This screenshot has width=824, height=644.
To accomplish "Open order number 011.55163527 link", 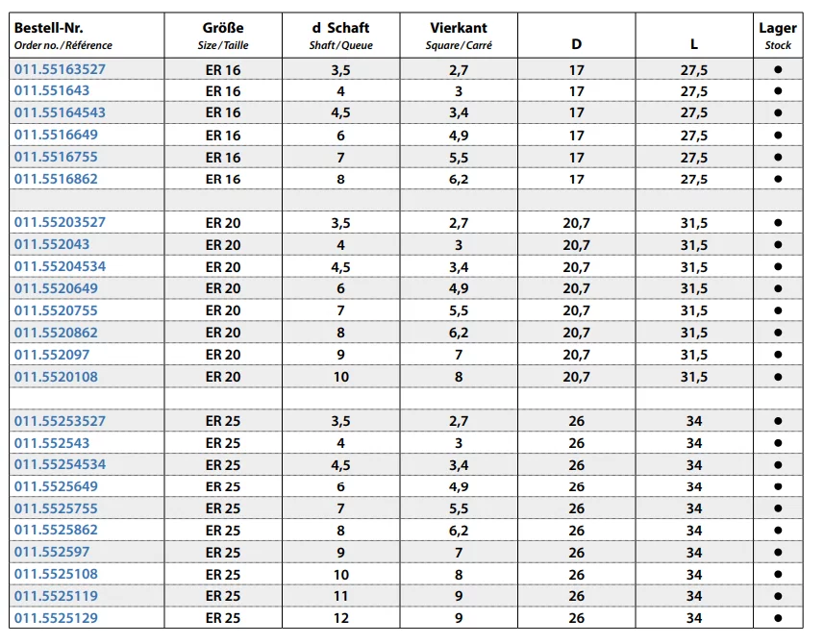I will (60, 69).
